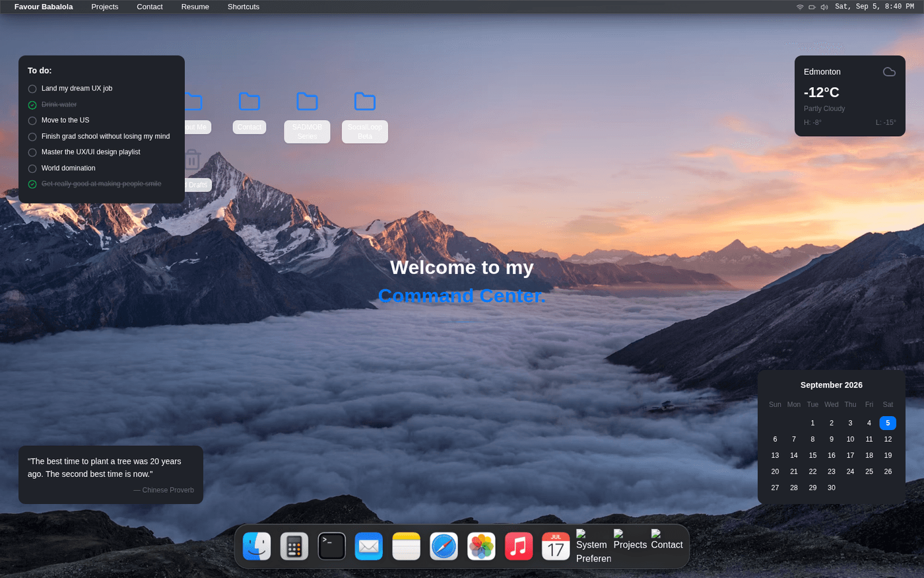This screenshot has width=924, height=578.
Task: Open Finder from the dock
Action: (257, 546)
